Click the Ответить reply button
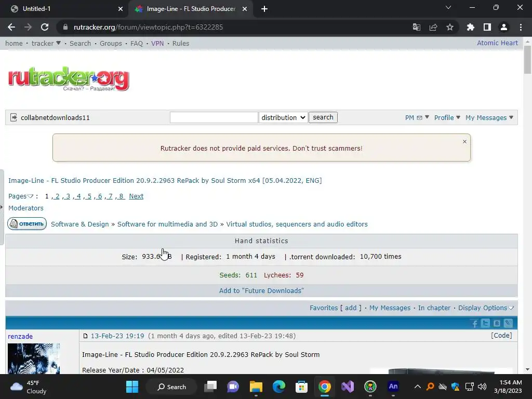Screen dimensions: 532x399 pyautogui.click(x=27, y=223)
